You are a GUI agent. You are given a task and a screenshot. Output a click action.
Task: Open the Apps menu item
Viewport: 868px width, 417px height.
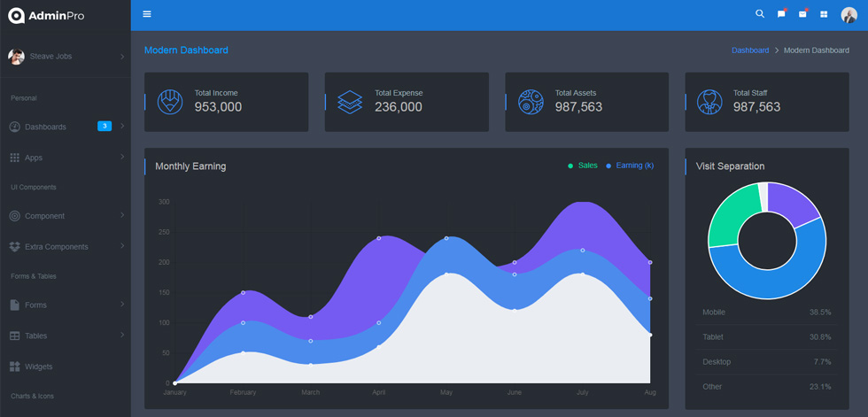point(66,158)
